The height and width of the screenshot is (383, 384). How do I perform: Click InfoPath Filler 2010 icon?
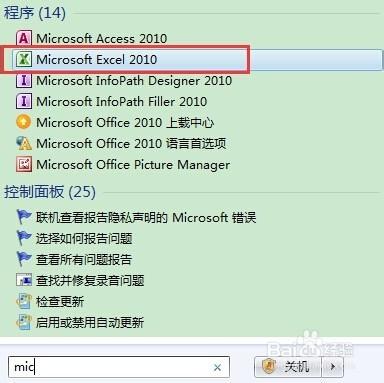click(24, 101)
